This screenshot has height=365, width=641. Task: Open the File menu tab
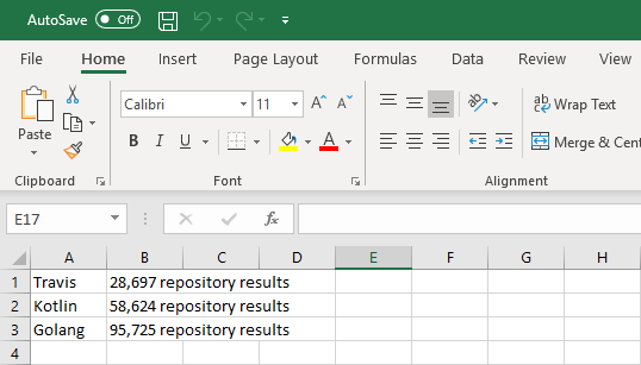tap(31, 59)
